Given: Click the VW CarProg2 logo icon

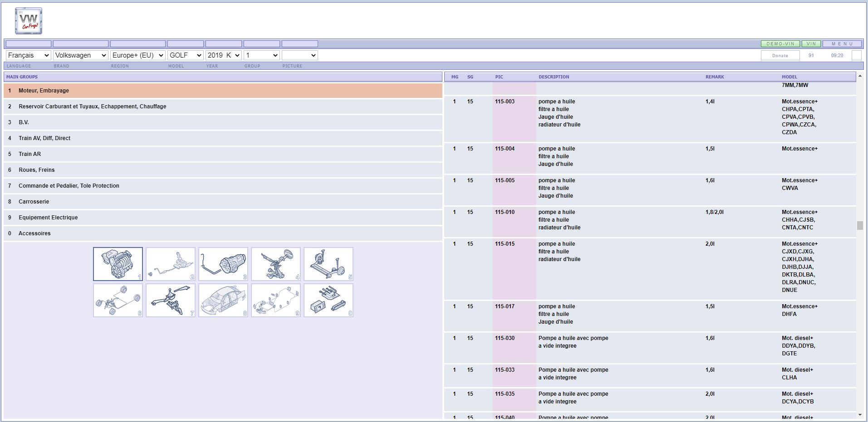Looking at the screenshot, I should 29,21.
